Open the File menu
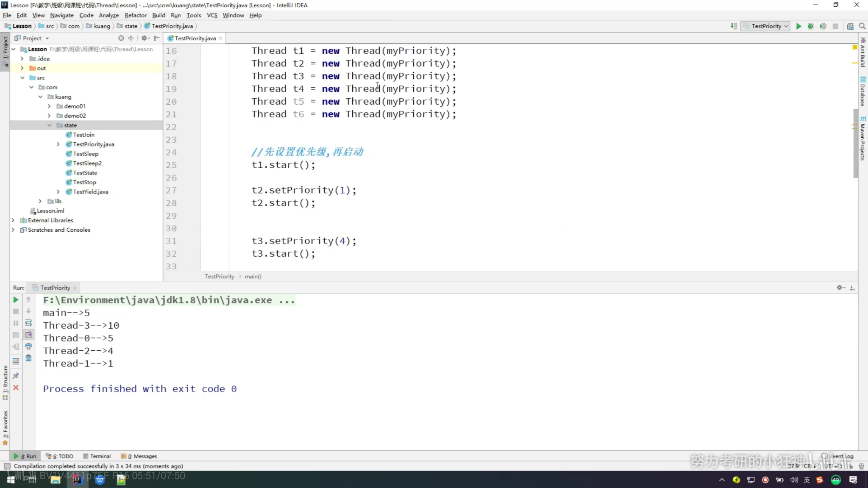 click(7, 15)
